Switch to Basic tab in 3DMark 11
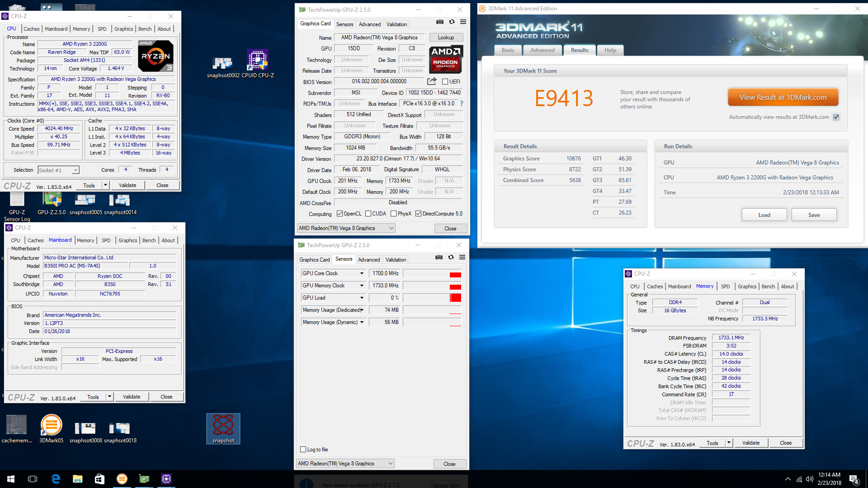 [x=508, y=50]
